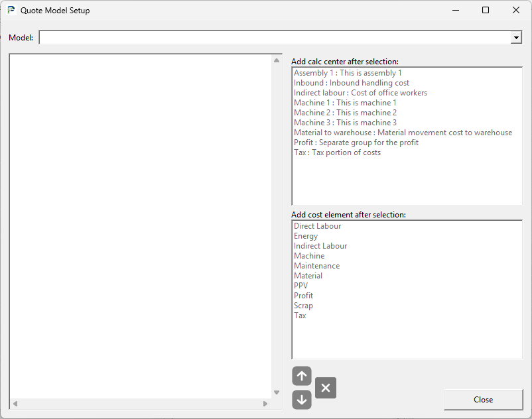The height and width of the screenshot is (419, 532).
Task: Select Tax in the calc center list
Action: tap(338, 152)
